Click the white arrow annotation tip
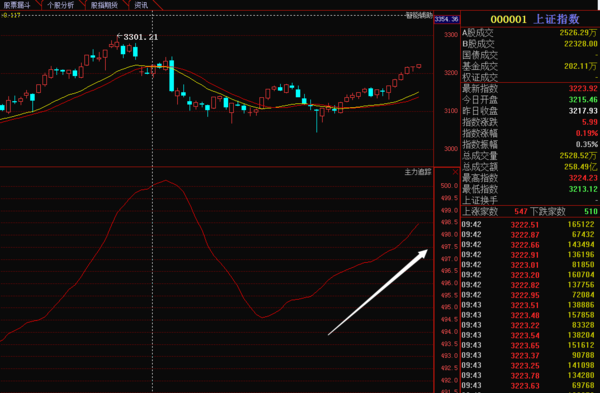 coord(426,251)
